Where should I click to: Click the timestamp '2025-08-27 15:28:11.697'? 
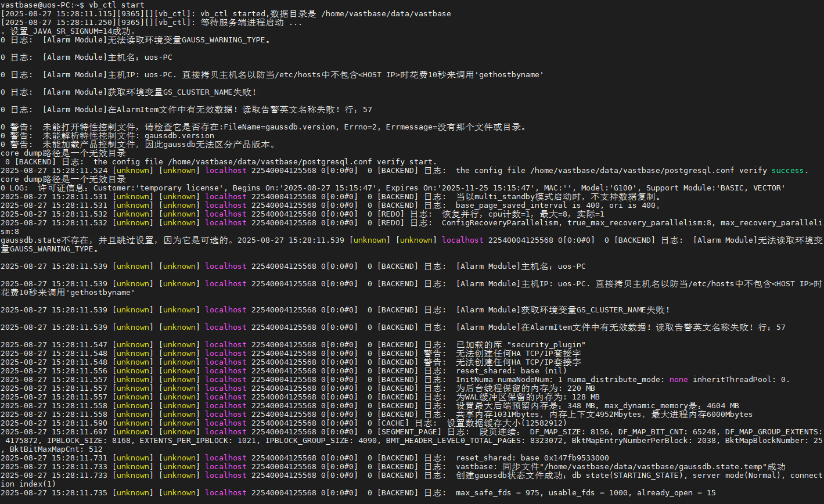54,431
